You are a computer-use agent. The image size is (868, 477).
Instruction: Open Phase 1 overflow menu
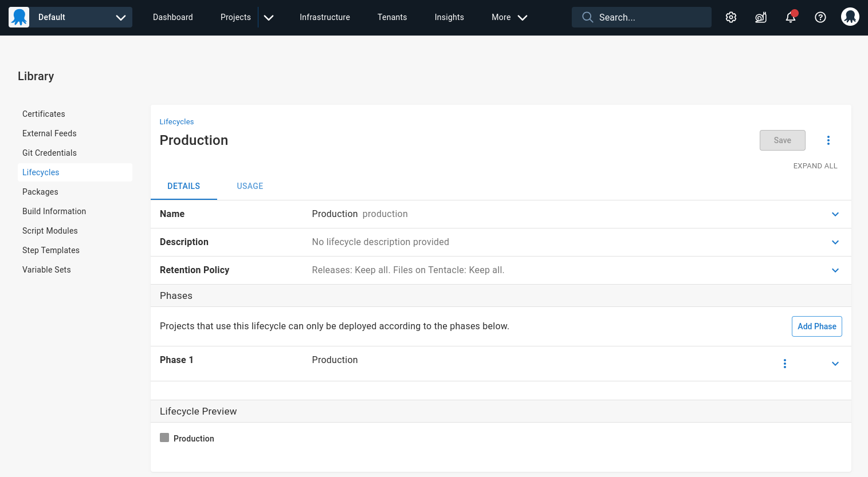(785, 364)
